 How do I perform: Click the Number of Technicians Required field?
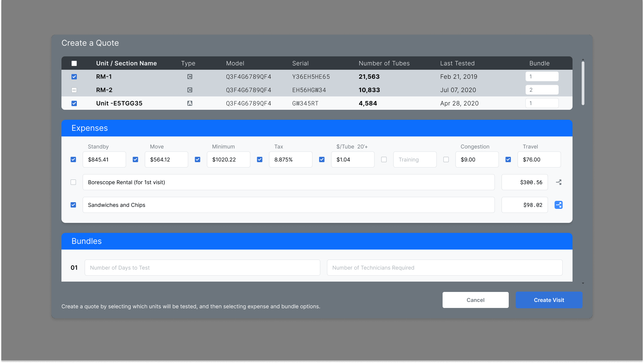[445, 268]
